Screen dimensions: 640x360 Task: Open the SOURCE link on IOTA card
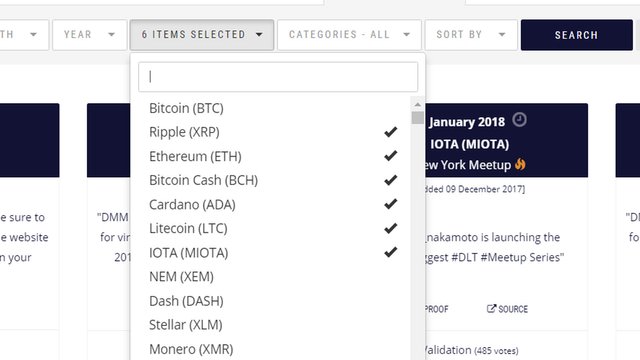click(507, 309)
